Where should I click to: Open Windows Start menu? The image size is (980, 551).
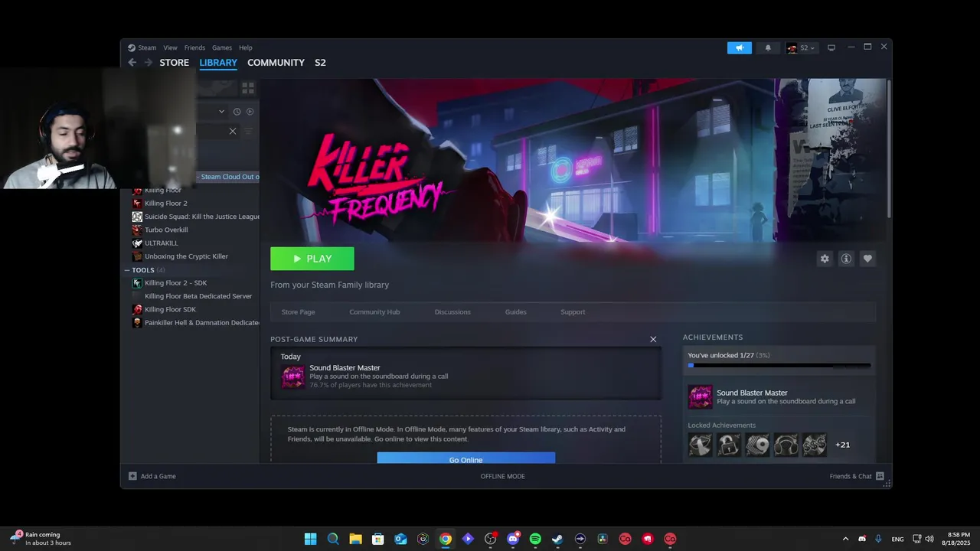310,539
